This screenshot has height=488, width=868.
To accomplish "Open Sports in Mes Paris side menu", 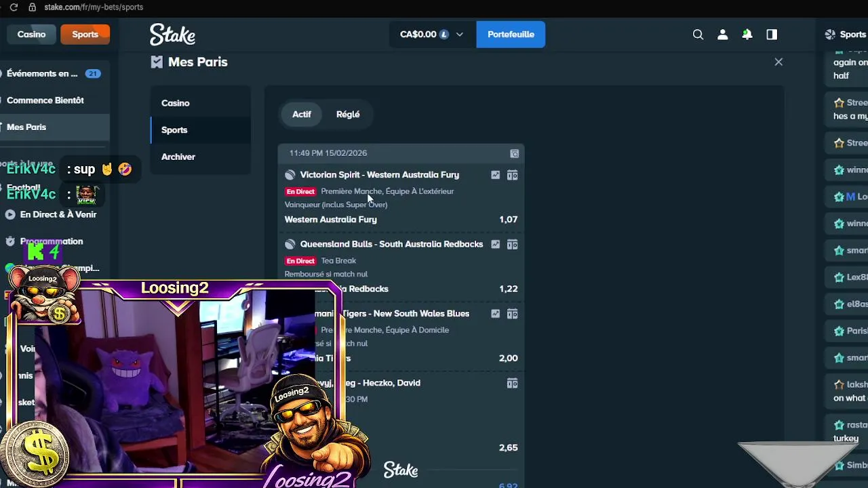I will click(201, 130).
